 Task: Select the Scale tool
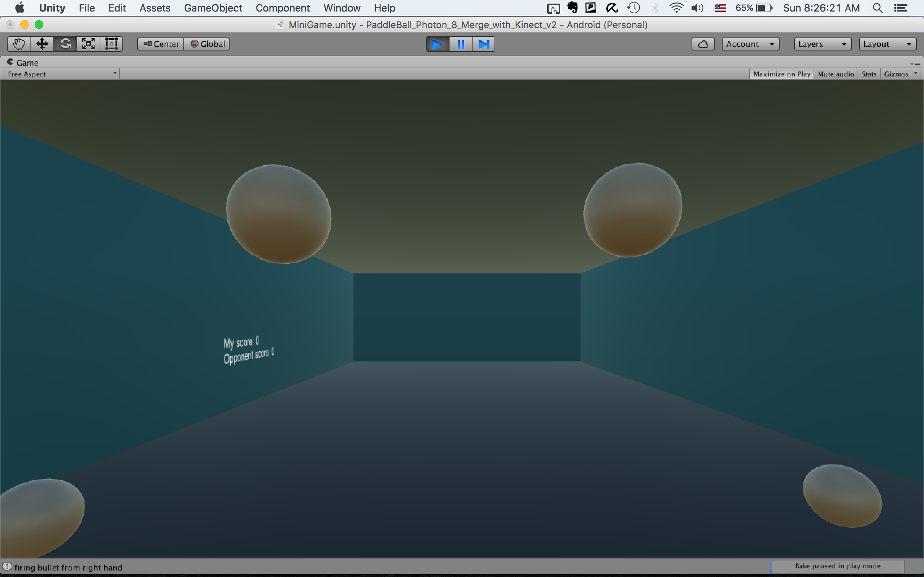tap(88, 44)
